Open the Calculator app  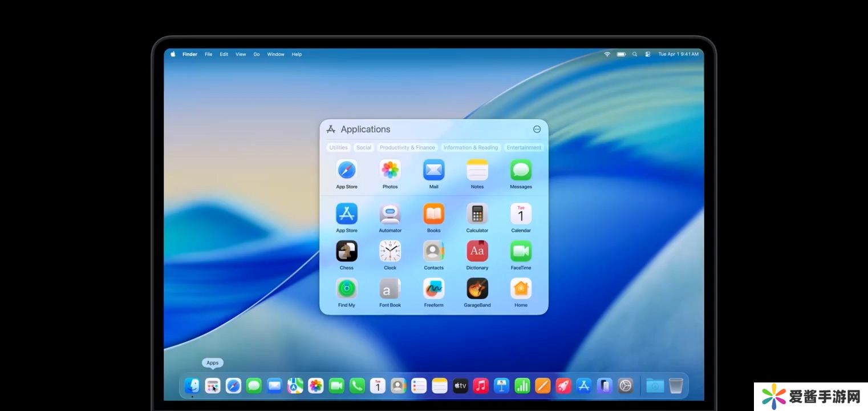point(477,214)
